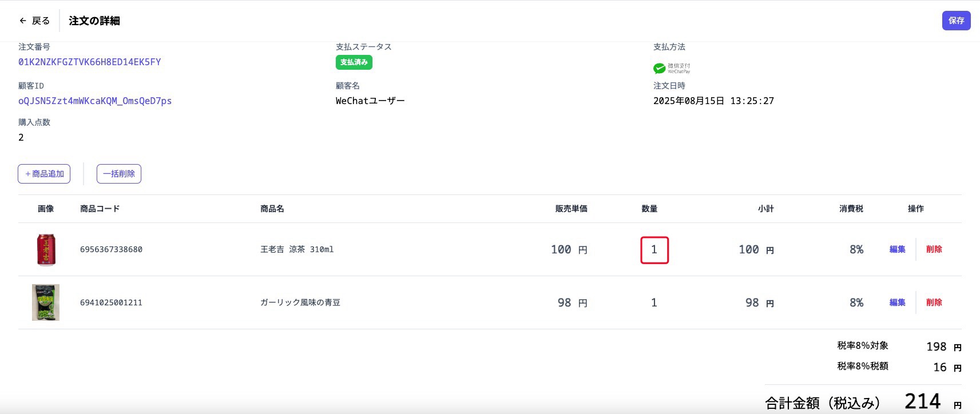Click quantity 1 of ガーリック風味の青豆 row
The image size is (980, 414).
(654, 302)
